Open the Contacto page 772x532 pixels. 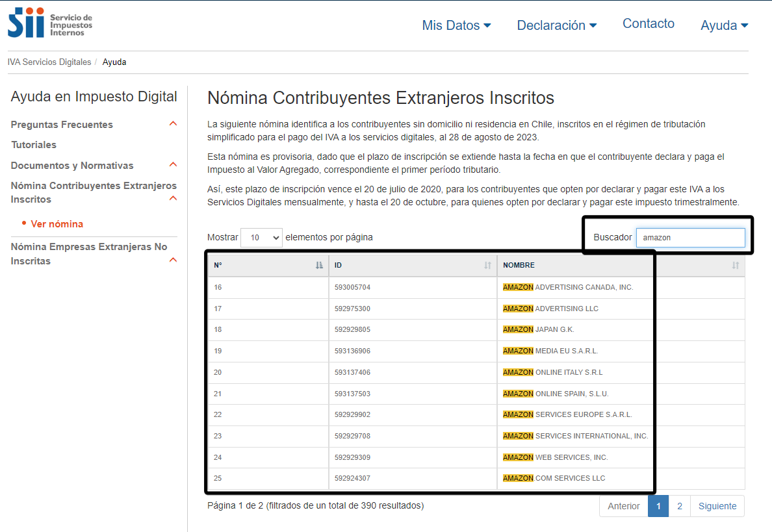(649, 23)
